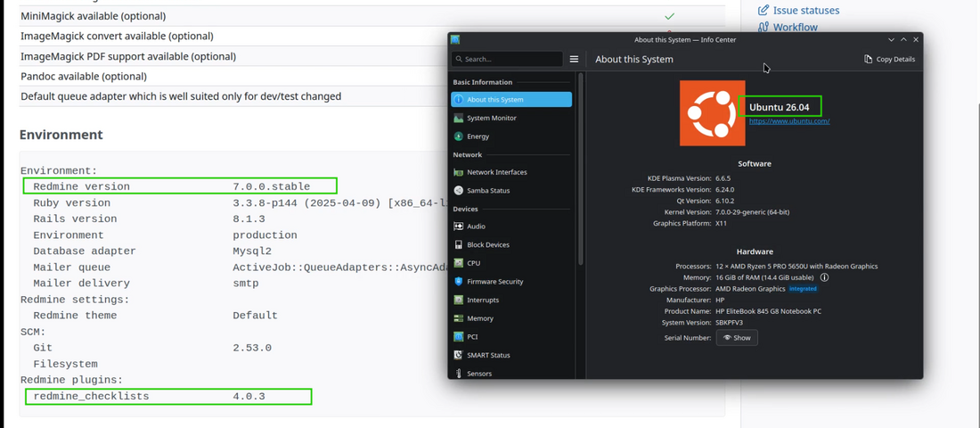Viewport: 980px width, 428px height.
Task: Click the Info Center search field
Action: pos(507,60)
